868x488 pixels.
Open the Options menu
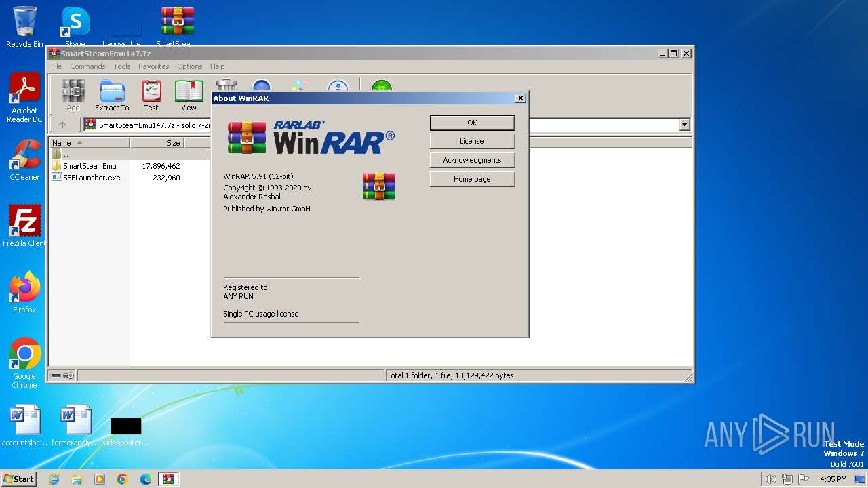190,66
